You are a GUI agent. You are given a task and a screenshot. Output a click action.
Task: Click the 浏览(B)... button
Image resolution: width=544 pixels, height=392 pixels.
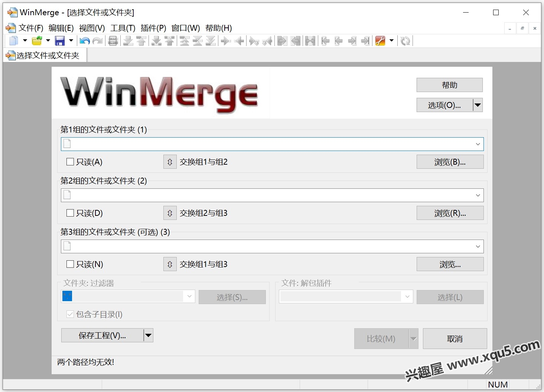coord(450,162)
